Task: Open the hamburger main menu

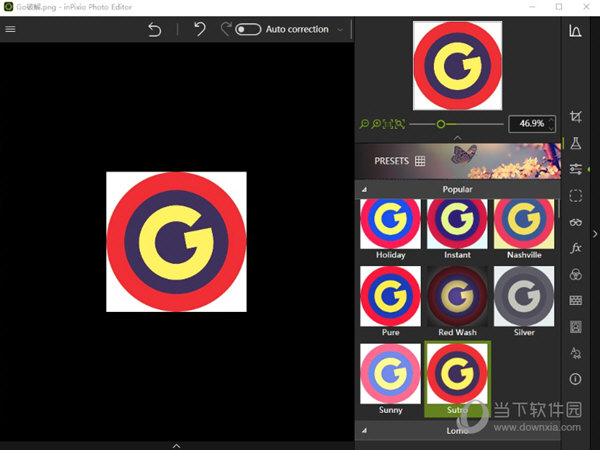Action: (x=11, y=29)
